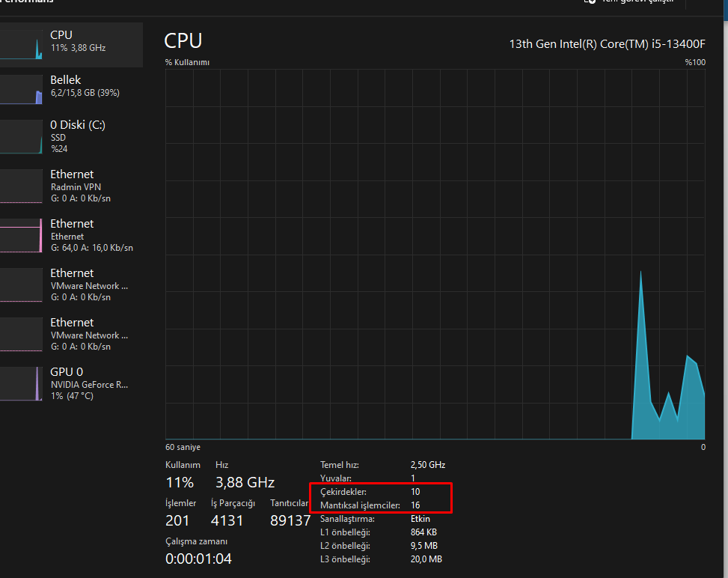
Task: Click the Mantıksal işlemciler value 16
Action: (x=416, y=505)
